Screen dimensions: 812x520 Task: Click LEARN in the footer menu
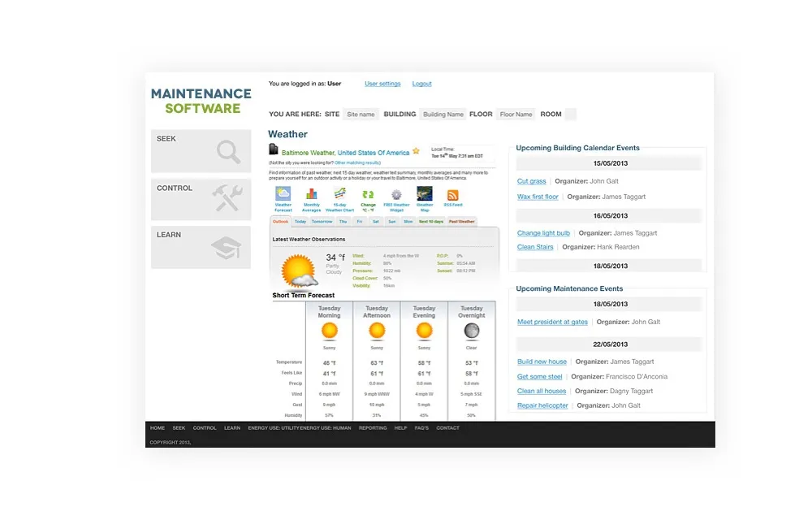232,428
